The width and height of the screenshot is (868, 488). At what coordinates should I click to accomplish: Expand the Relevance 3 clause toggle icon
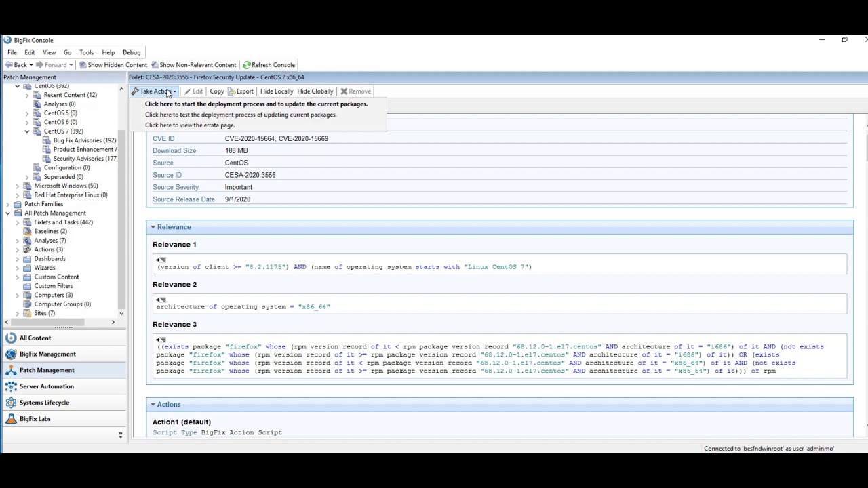pyautogui.click(x=161, y=340)
